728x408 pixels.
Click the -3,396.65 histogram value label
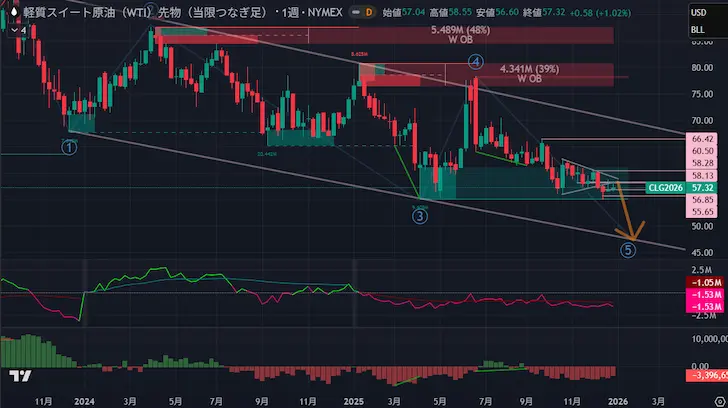click(x=705, y=375)
